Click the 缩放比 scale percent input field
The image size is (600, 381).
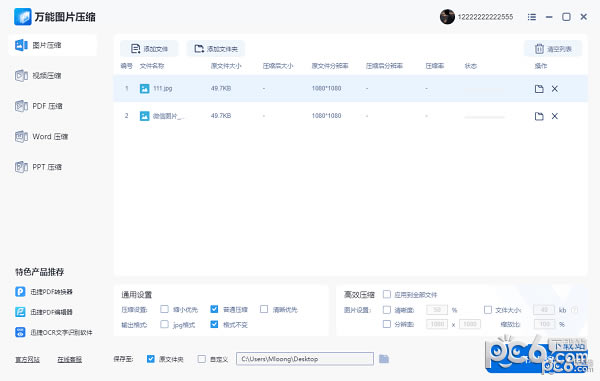[x=545, y=324]
